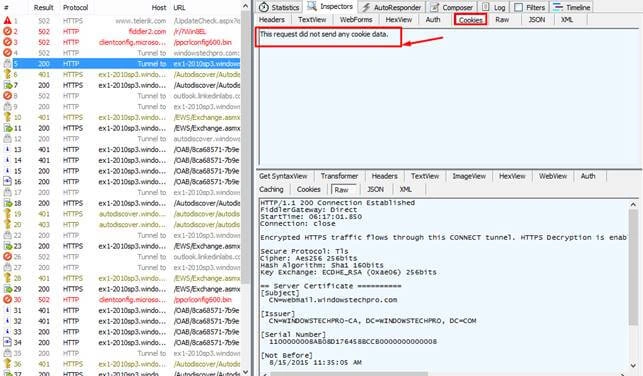Sort sessions by # column header
This screenshot has width=643, height=376.
click(x=6, y=7)
